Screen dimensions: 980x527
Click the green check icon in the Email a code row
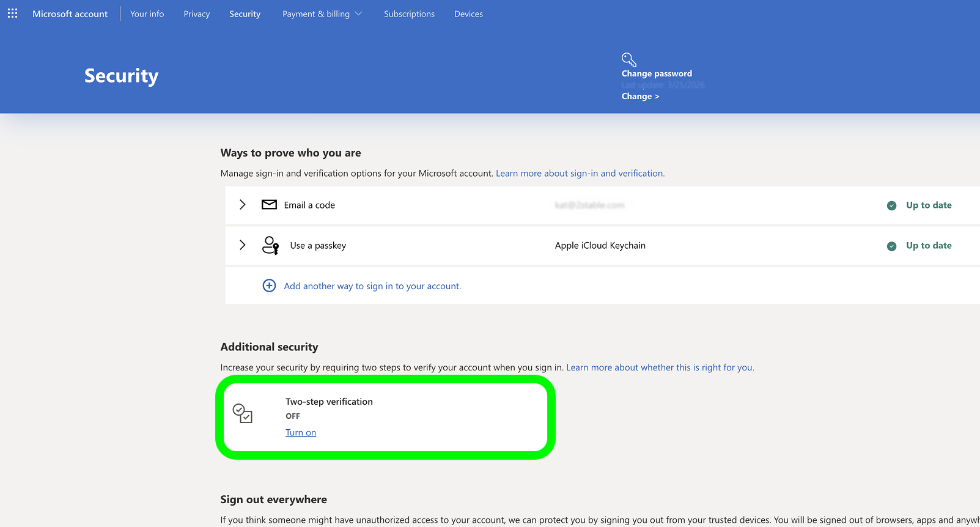(892, 205)
